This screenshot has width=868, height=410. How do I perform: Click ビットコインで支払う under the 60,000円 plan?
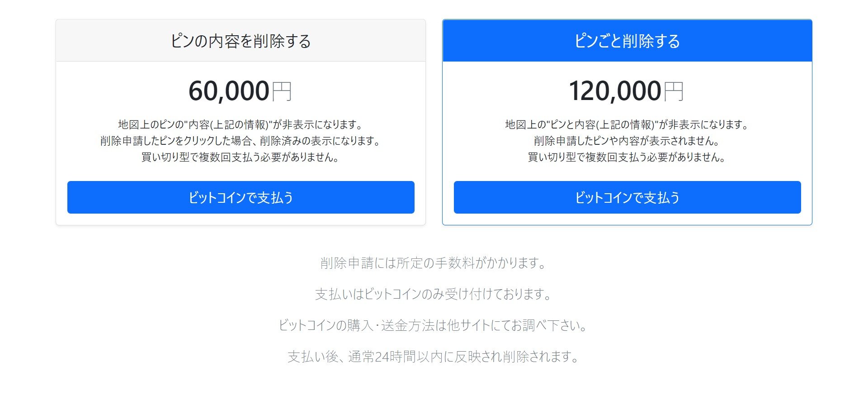click(x=241, y=197)
